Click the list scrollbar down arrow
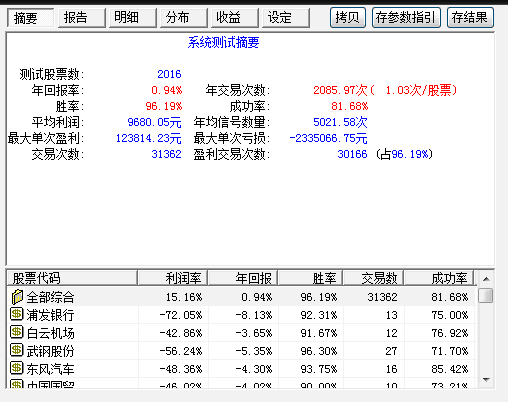The image size is (508, 402). (486, 380)
